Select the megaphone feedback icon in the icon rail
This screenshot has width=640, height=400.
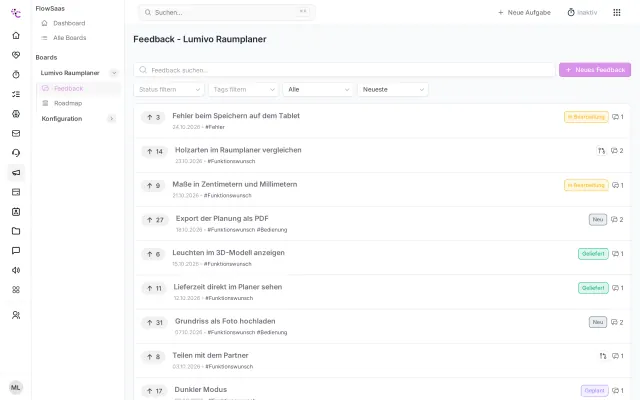pyautogui.click(x=16, y=173)
